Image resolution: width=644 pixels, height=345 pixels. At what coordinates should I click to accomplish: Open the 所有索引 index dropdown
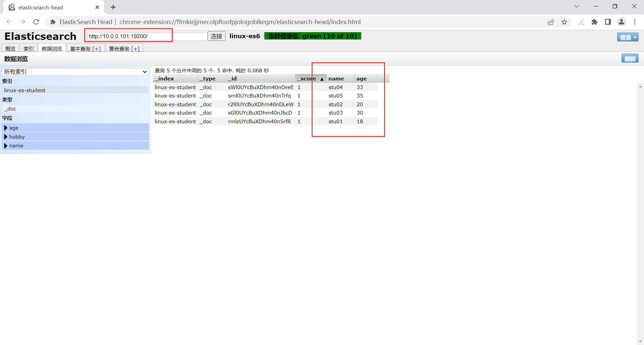pos(75,72)
